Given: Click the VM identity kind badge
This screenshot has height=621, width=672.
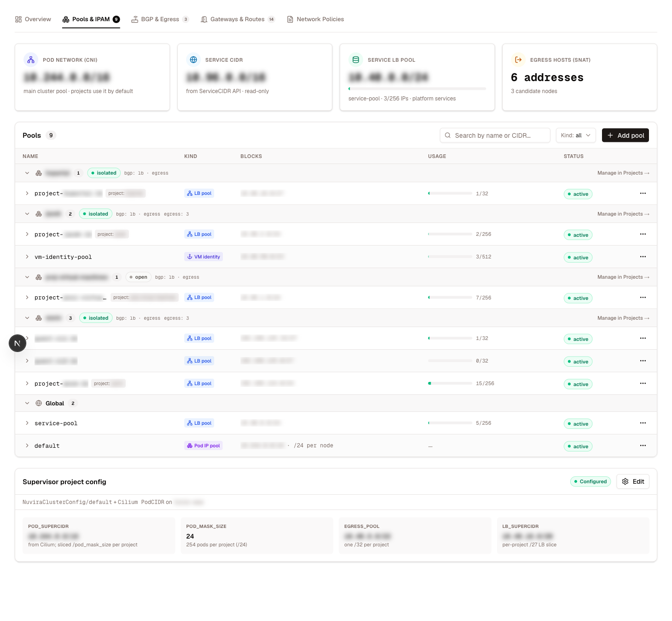Looking at the screenshot, I should (x=204, y=257).
